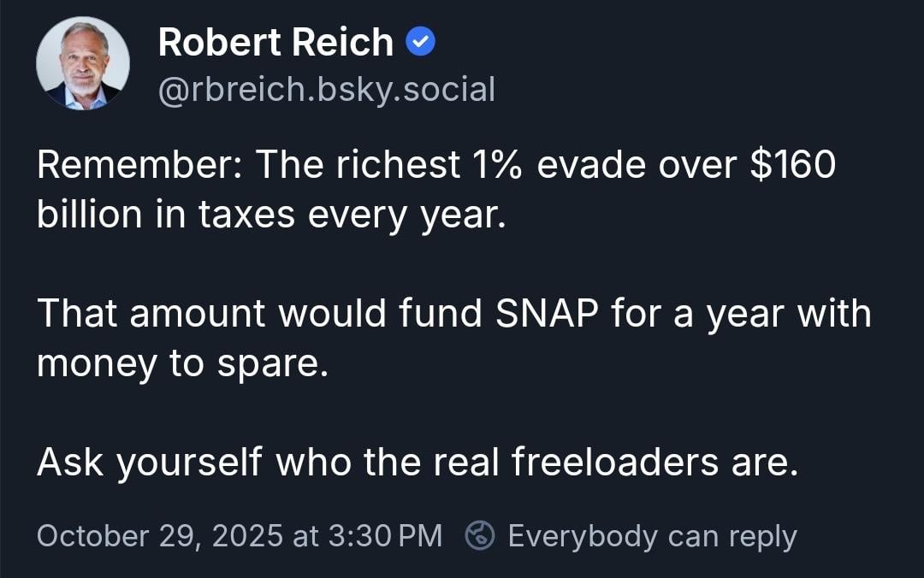Open the @rbreich.bsky.social handle link

click(326, 88)
